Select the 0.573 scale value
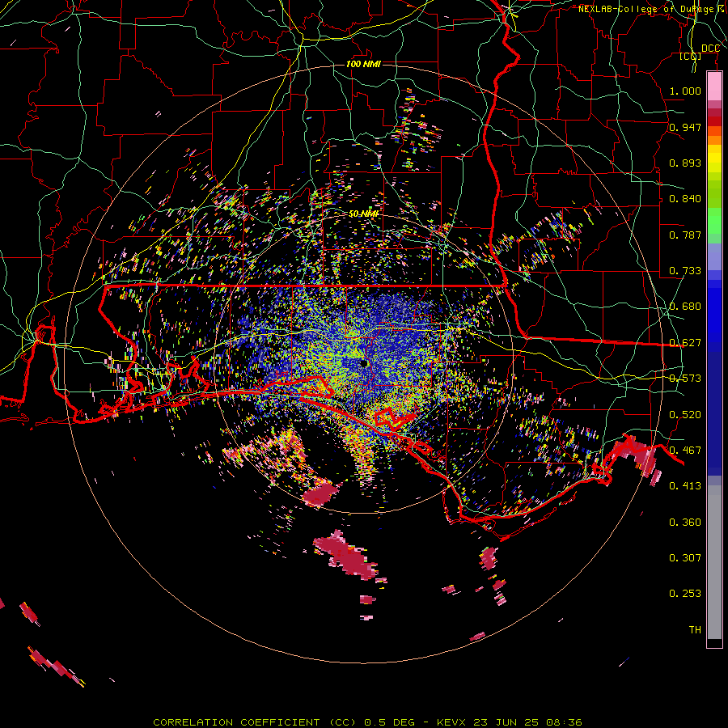The image size is (728, 728). pos(685,379)
